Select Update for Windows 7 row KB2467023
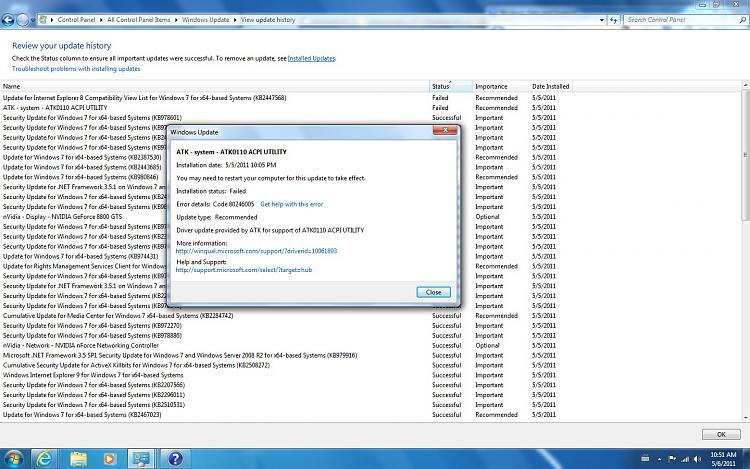750x469 pixels. (x=286, y=414)
